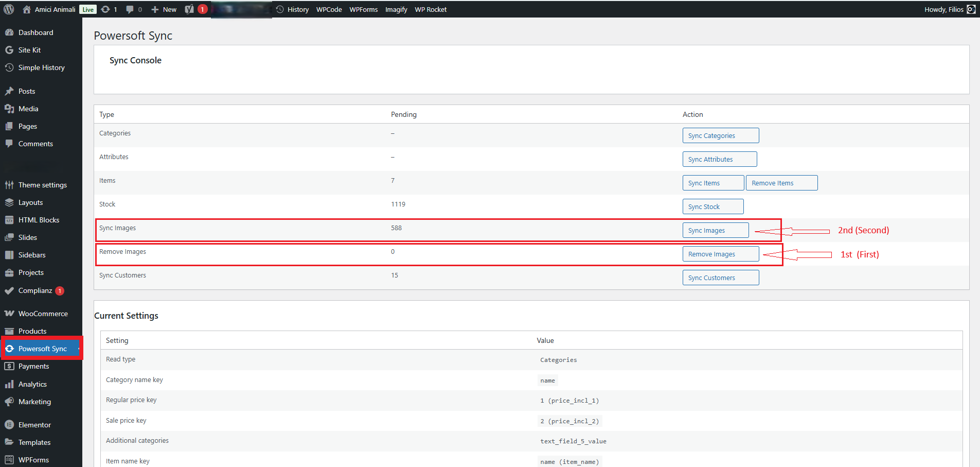The width and height of the screenshot is (980, 467).
Task: Click the Yoast SEO icon in admin bar
Action: coord(189,9)
